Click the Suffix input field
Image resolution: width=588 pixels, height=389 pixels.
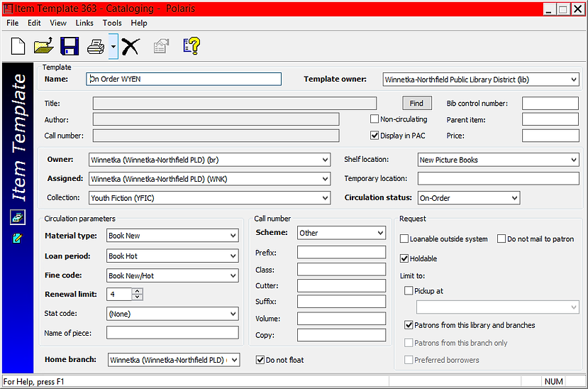[x=341, y=301]
